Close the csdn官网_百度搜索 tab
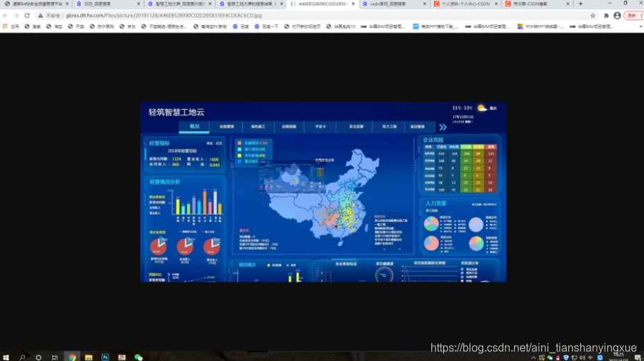Screen dimensions: 644x361 pyautogui.click(x=424, y=3)
